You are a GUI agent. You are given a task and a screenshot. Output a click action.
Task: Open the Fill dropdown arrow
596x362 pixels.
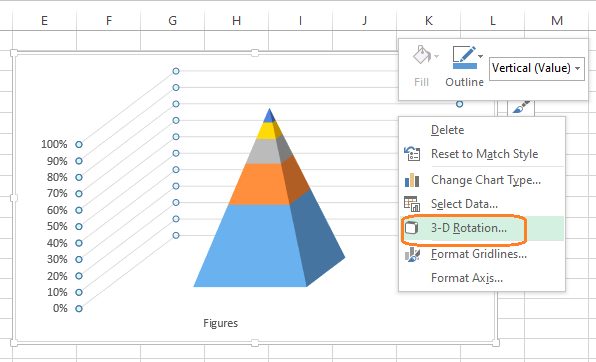click(x=436, y=57)
